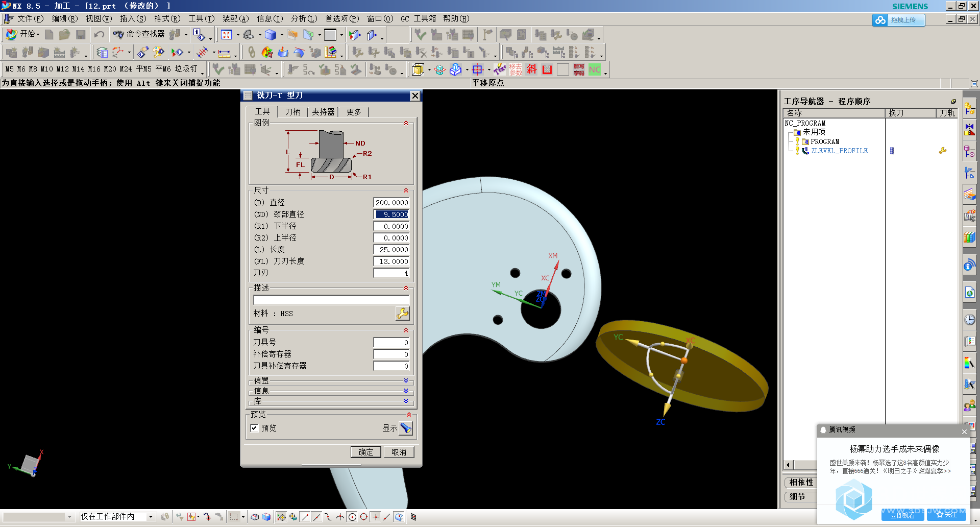Click the red crosshair target icon
Image resolution: width=980 pixels, height=527 pixels.
coord(477,69)
